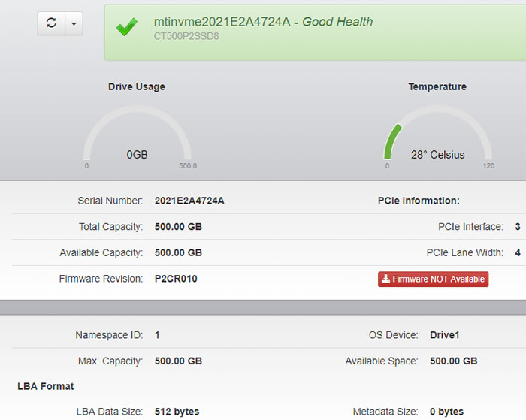
Task: Click the Firmware NOT Available button
Action: [x=433, y=279]
